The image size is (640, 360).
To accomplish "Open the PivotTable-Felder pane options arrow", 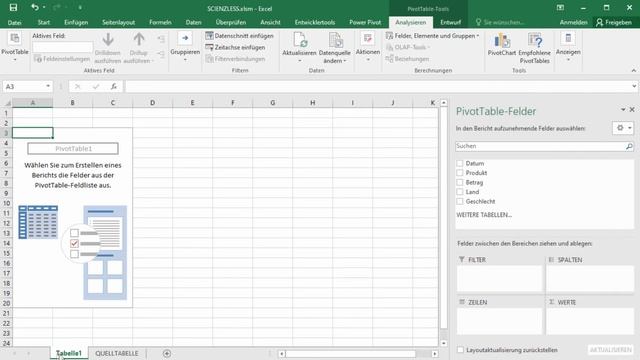I will pos(623,109).
